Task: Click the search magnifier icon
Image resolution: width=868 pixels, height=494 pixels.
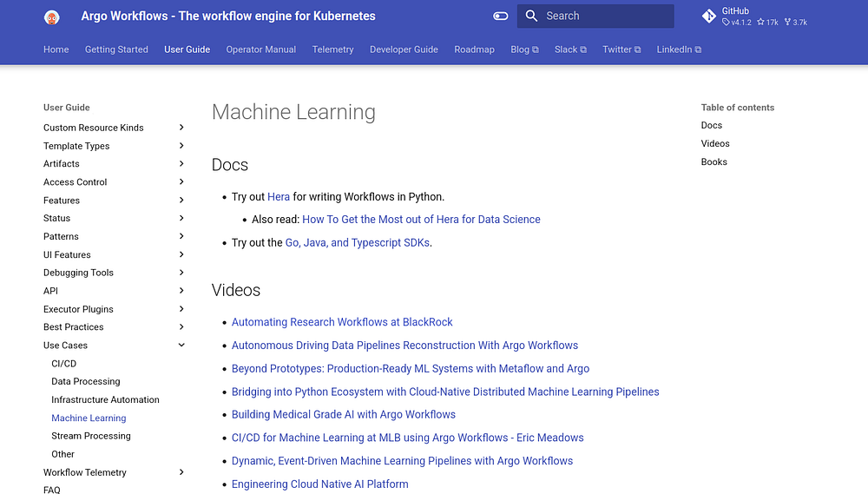Action: coord(531,16)
